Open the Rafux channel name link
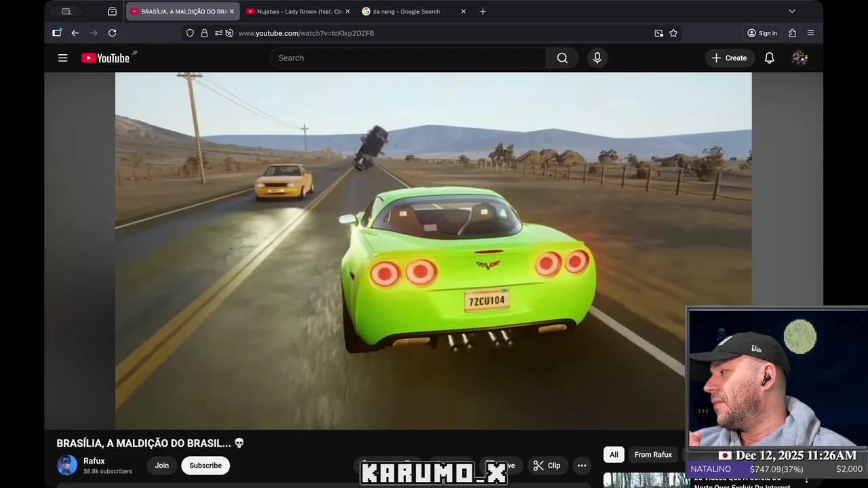Image resolution: width=868 pixels, height=488 pixels. (x=94, y=461)
